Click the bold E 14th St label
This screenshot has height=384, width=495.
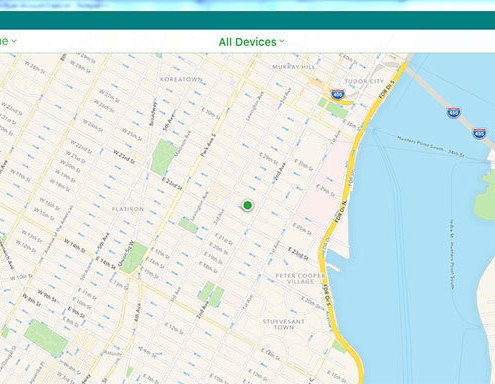106,262
